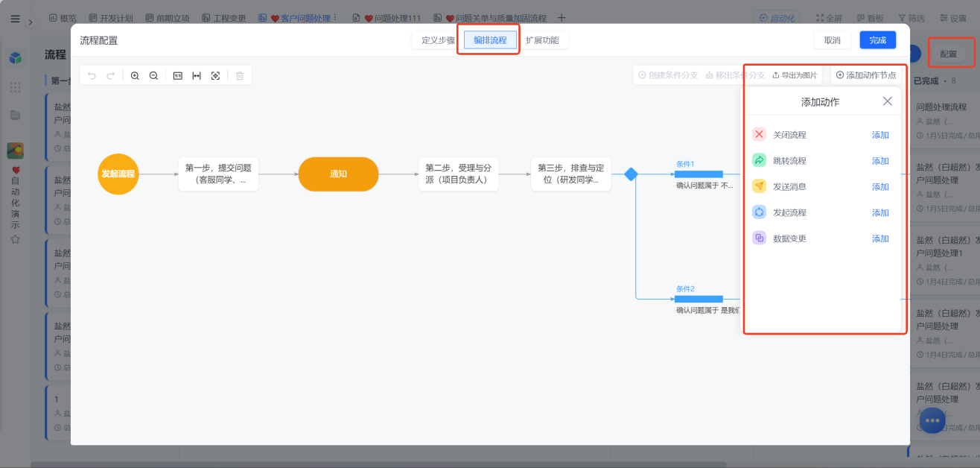Screen dimensions: 980x468
Task: Click the star favorite icon in sidebar
Action: pos(15,239)
